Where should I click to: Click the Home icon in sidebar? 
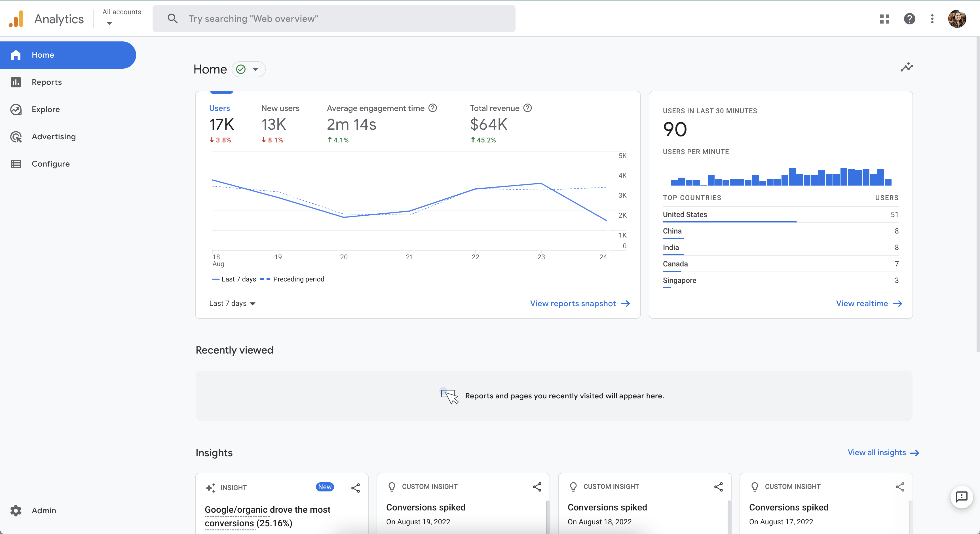pos(16,55)
